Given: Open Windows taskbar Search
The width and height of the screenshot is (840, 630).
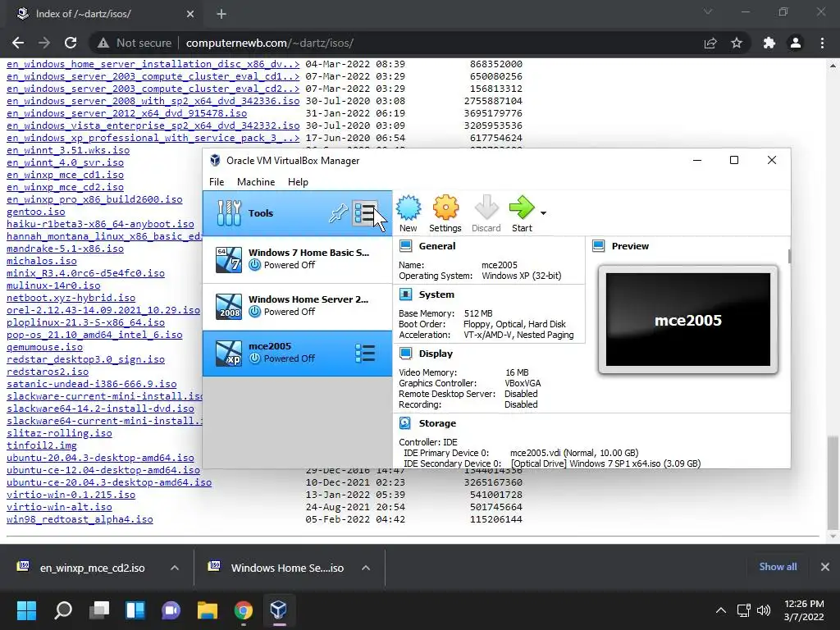Looking at the screenshot, I should (63, 609).
